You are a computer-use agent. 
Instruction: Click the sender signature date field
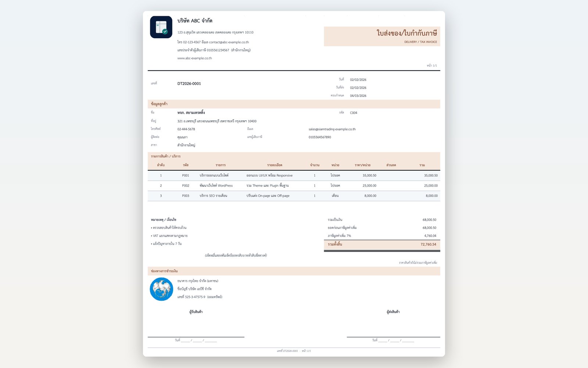[393, 340]
